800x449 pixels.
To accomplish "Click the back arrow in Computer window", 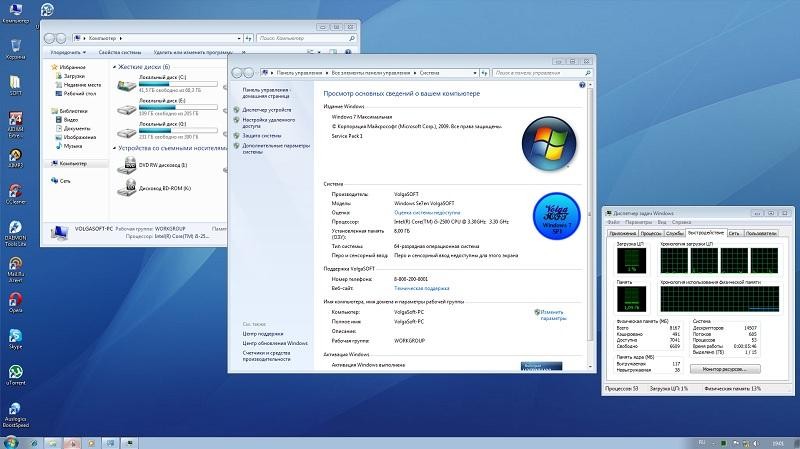I will click(49, 38).
